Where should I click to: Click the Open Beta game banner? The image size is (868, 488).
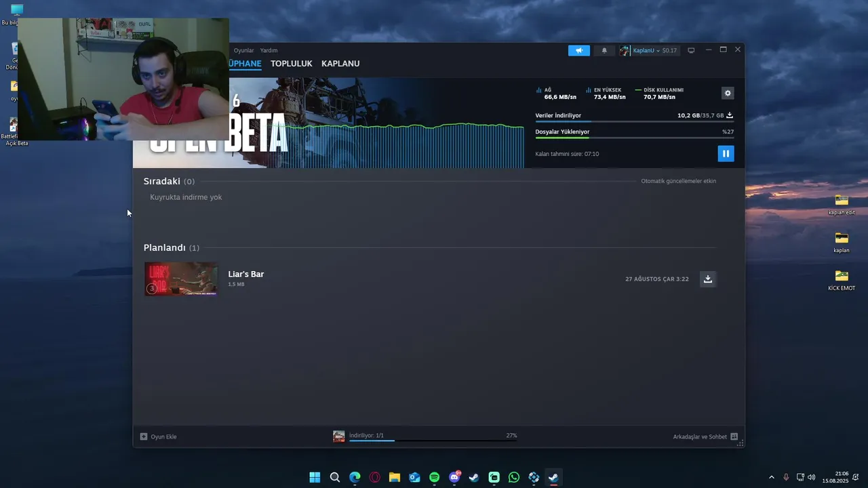click(328, 123)
